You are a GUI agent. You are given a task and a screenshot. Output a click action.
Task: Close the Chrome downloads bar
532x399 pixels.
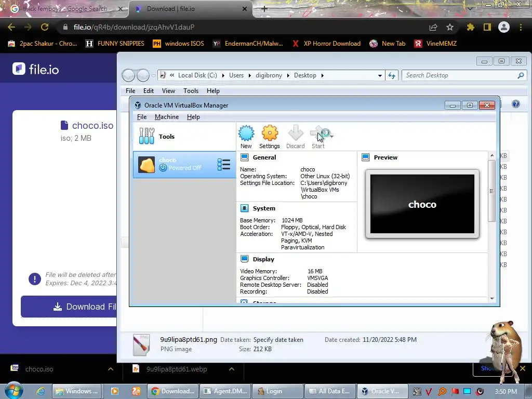(523, 368)
